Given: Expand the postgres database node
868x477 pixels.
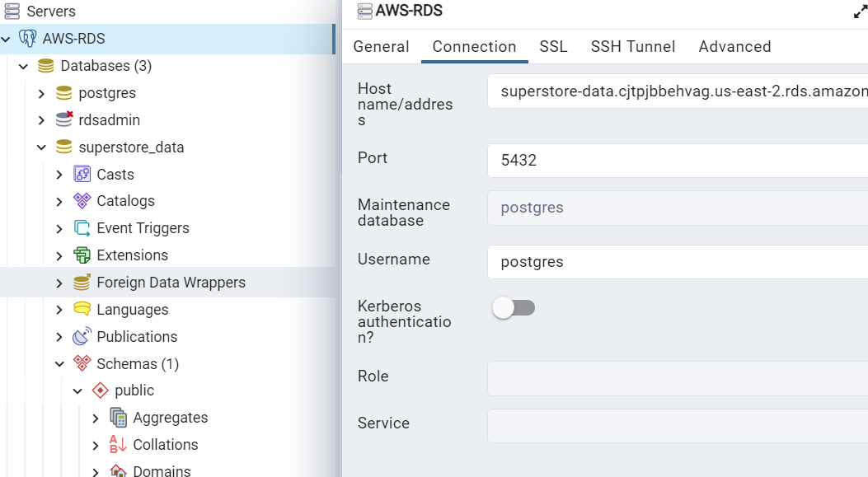Looking at the screenshot, I should [41, 94].
